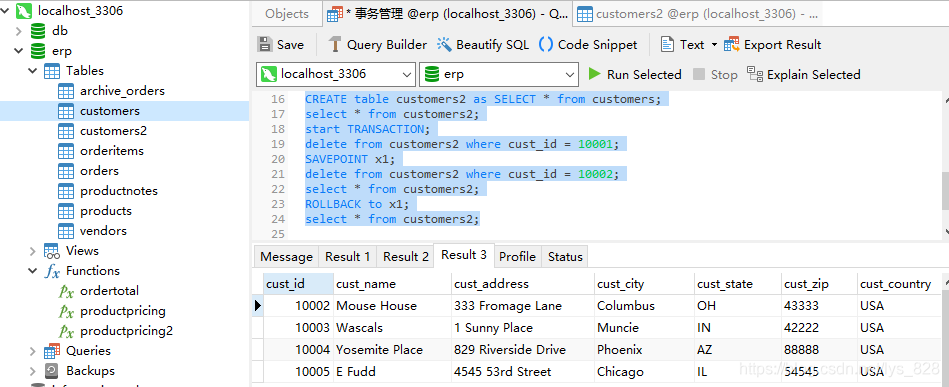This screenshot has height=387, width=949.
Task: Run the selected SQL statements
Action: [635, 74]
